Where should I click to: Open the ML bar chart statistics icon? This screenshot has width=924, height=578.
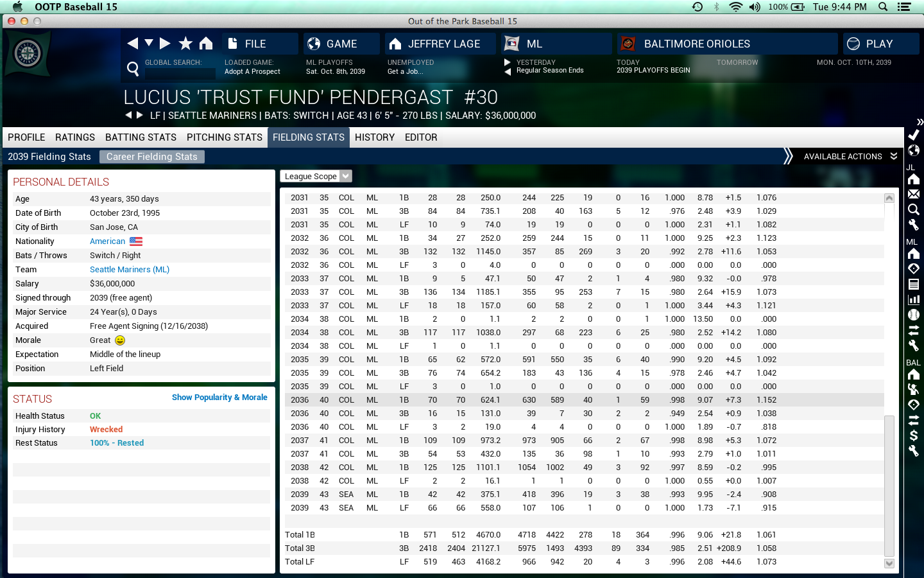[913, 299]
